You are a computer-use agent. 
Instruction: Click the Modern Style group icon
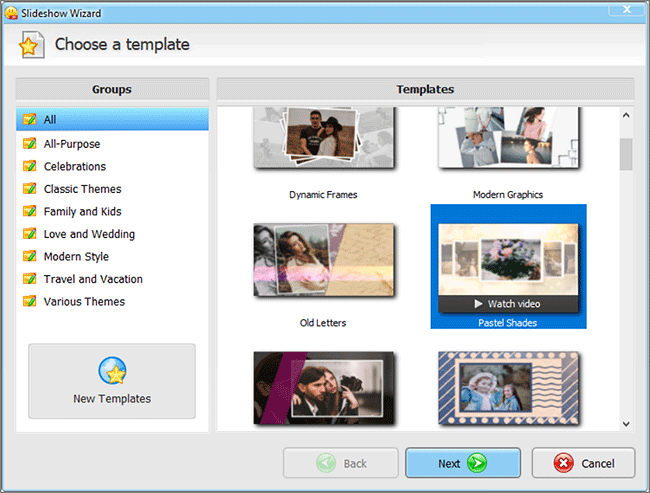click(x=30, y=256)
